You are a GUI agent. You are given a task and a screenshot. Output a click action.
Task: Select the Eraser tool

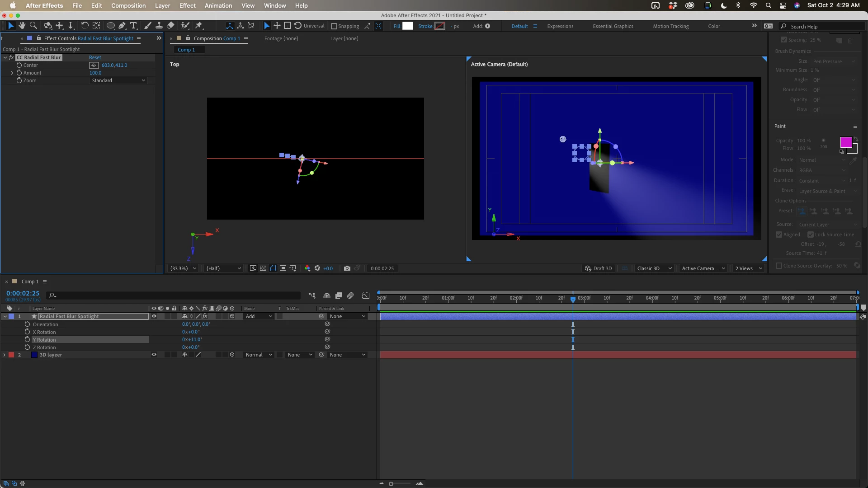point(170,26)
